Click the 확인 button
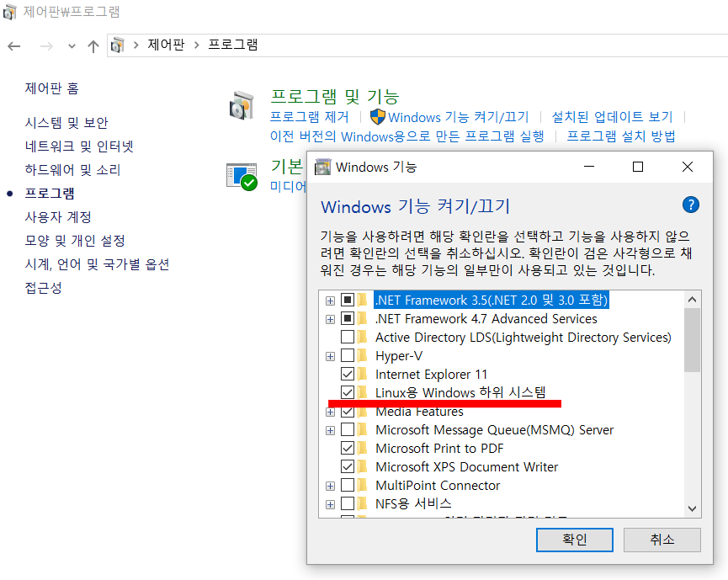728x580 pixels. click(574, 540)
